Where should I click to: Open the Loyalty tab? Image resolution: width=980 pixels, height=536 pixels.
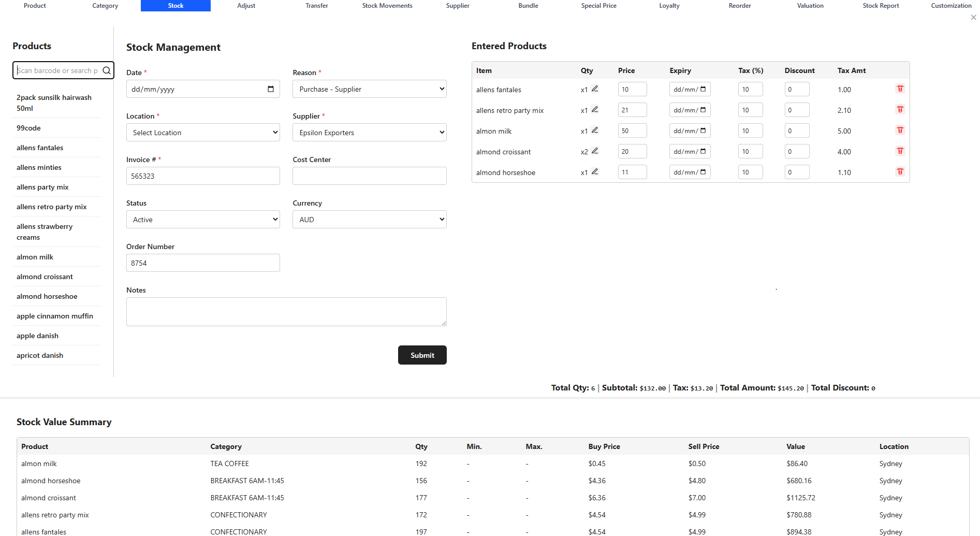(x=669, y=6)
